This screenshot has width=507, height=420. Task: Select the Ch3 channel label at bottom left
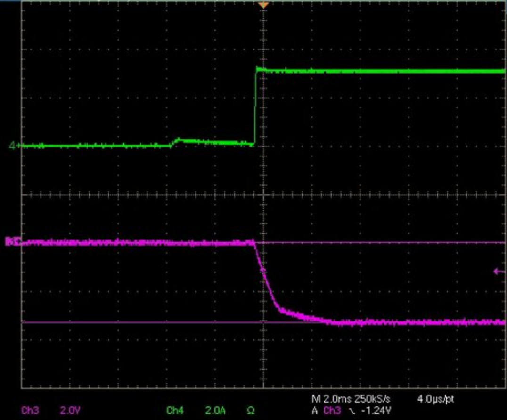[x=30, y=411]
